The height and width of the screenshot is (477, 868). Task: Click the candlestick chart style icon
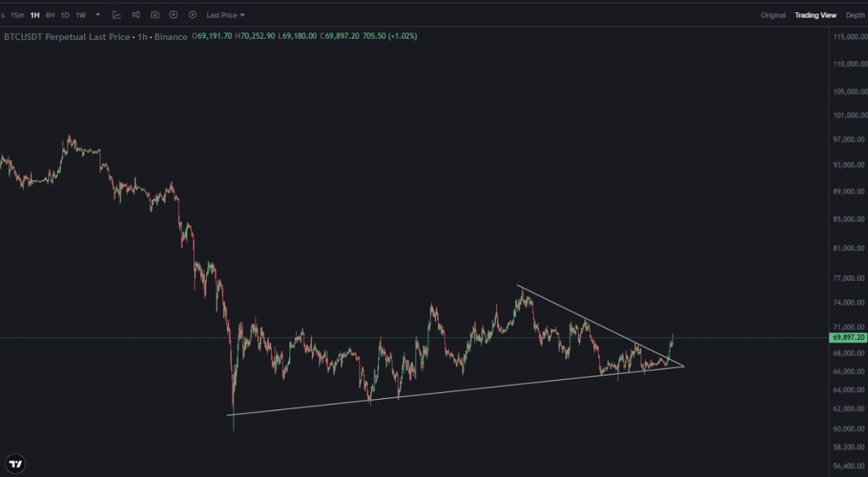tap(136, 15)
